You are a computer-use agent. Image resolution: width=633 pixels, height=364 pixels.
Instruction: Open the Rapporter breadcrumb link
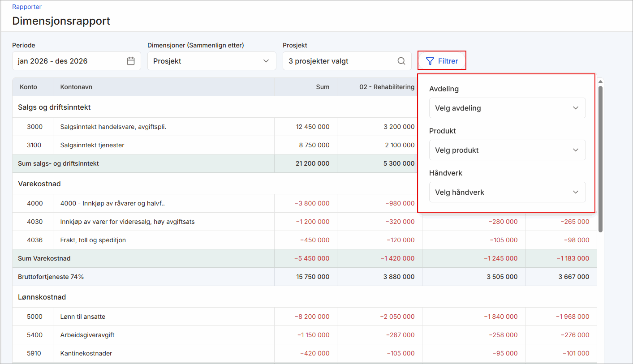[27, 7]
